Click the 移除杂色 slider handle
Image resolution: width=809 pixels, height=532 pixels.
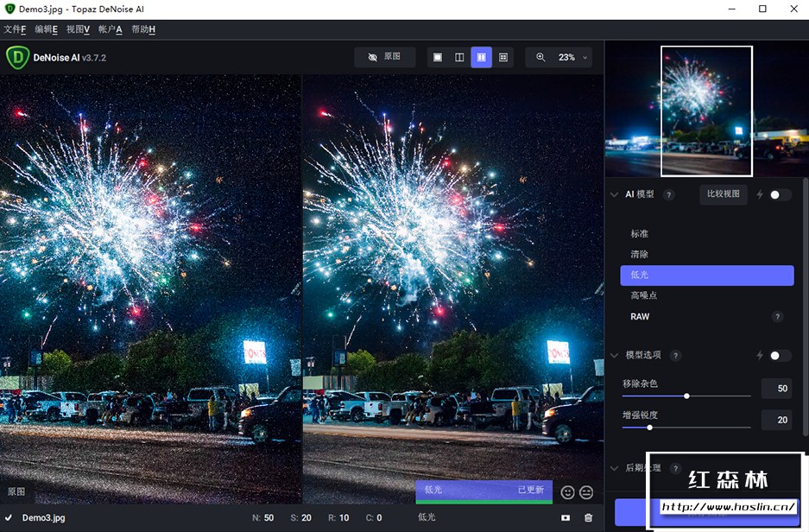pos(686,396)
